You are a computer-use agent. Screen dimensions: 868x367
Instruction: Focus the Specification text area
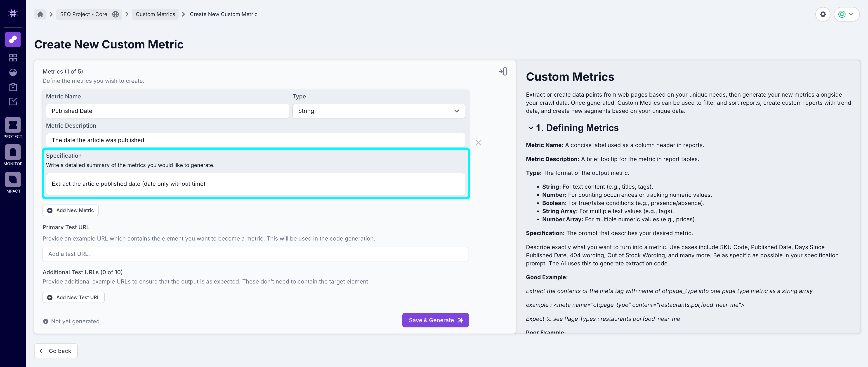coord(255,184)
